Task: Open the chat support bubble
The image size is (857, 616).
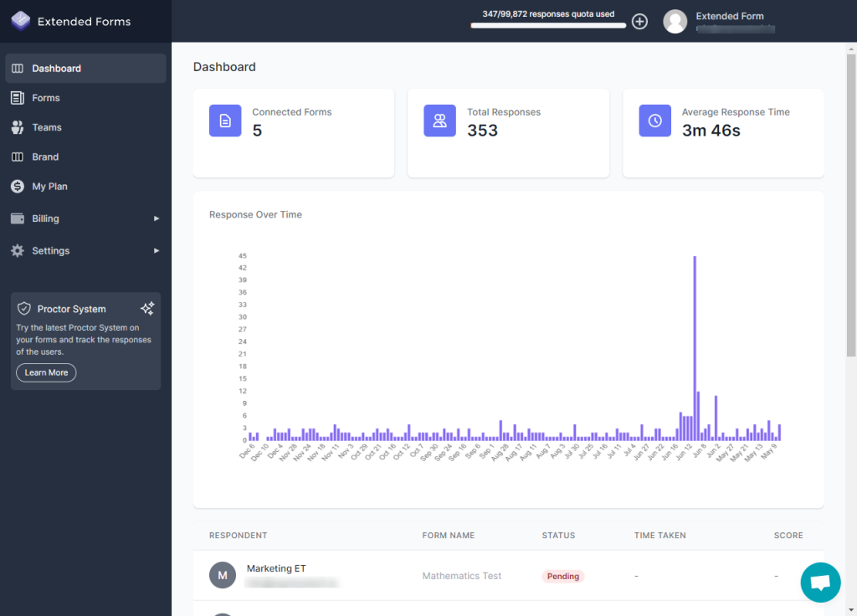Action: [820, 583]
